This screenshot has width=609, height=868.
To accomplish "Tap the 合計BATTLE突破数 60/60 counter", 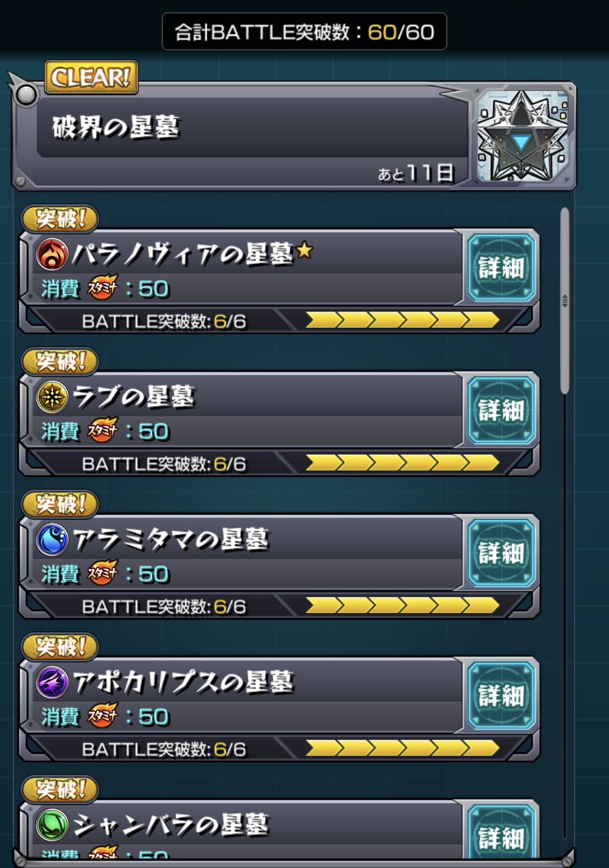I will point(304,32).
